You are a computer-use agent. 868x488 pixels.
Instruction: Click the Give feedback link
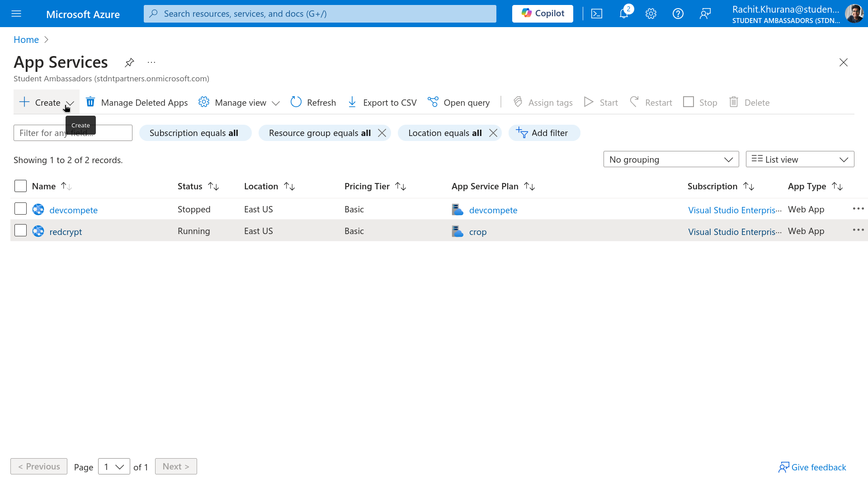[x=812, y=467]
